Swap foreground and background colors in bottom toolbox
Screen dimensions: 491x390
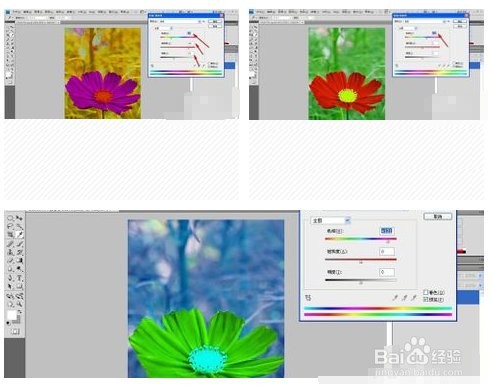(19, 312)
